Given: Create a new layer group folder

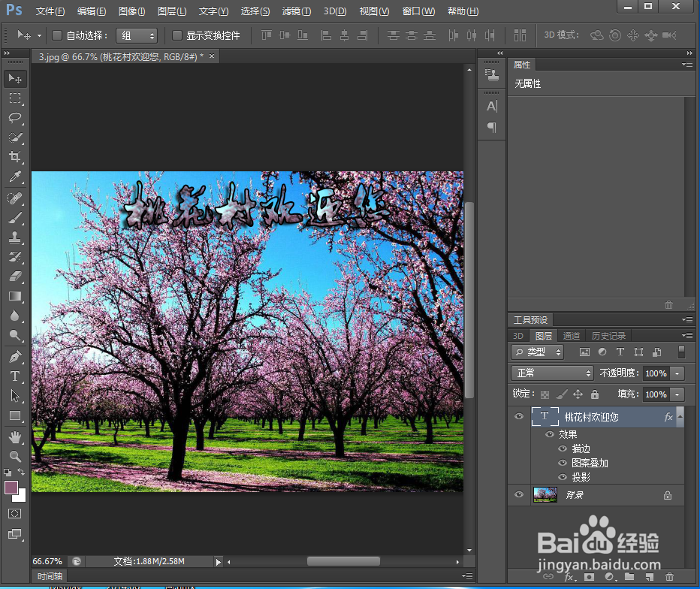Looking at the screenshot, I should [x=629, y=576].
